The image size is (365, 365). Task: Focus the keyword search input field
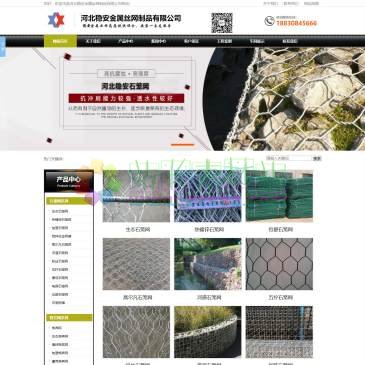pyautogui.click(x=289, y=158)
